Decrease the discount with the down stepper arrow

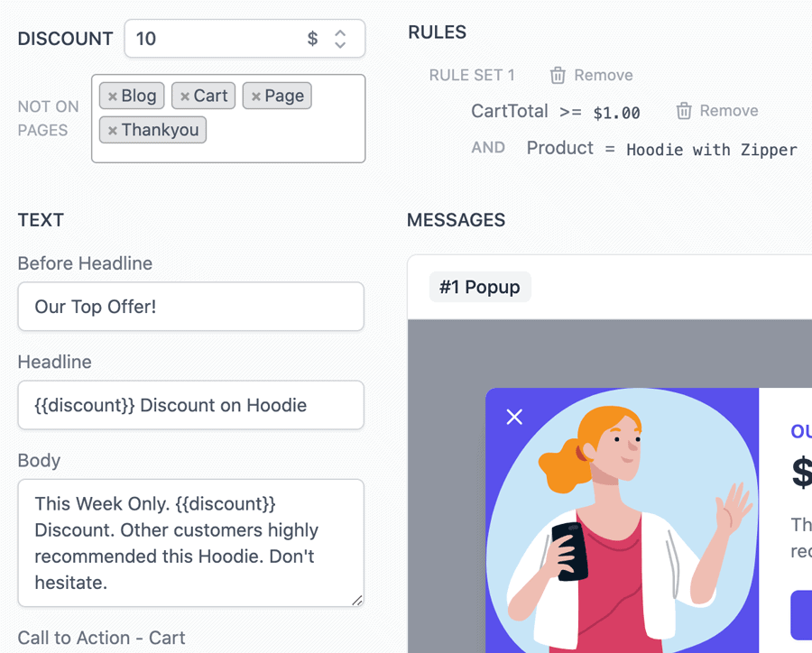(x=340, y=45)
